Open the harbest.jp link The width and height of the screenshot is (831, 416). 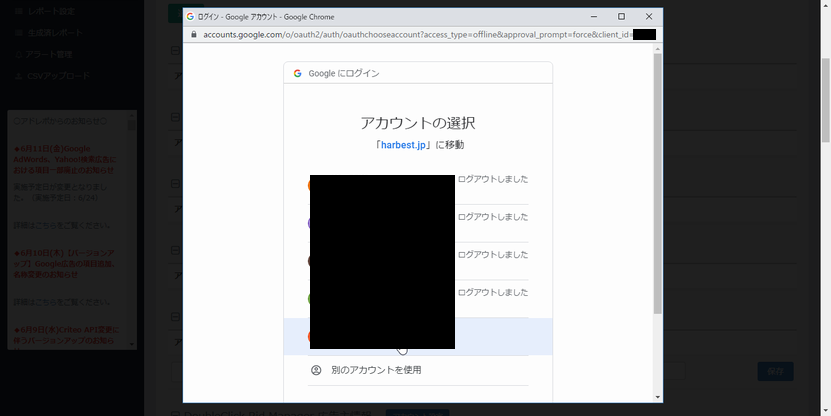pos(403,145)
